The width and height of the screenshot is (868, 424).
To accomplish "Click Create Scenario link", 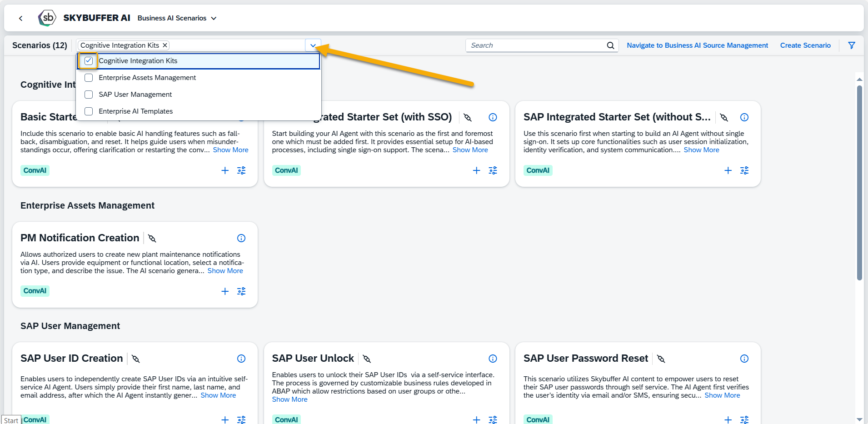I will [805, 45].
